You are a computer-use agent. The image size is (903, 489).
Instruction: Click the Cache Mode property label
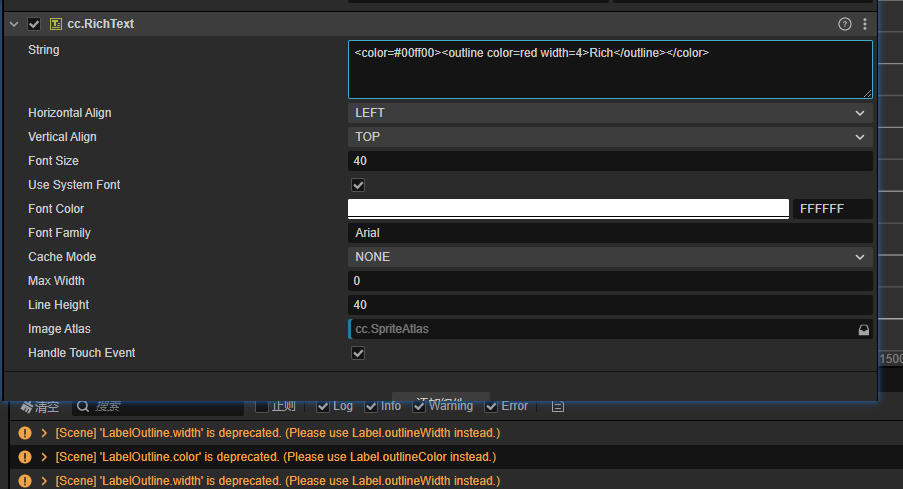62,257
